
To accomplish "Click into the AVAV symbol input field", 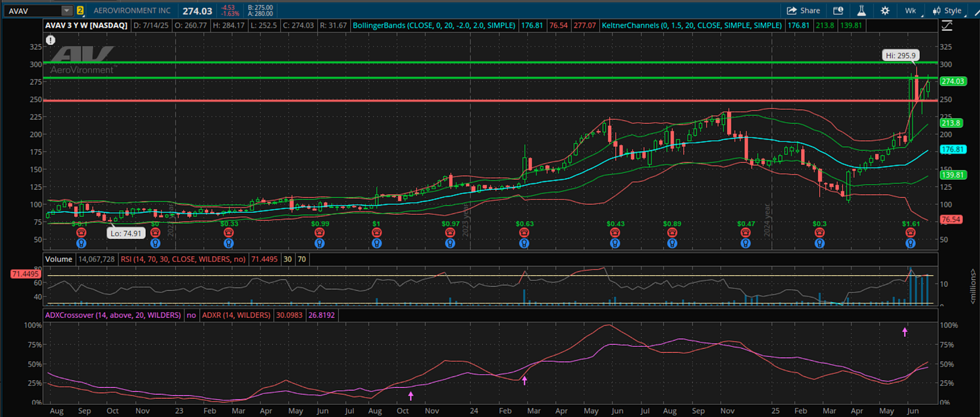I will [32, 10].
